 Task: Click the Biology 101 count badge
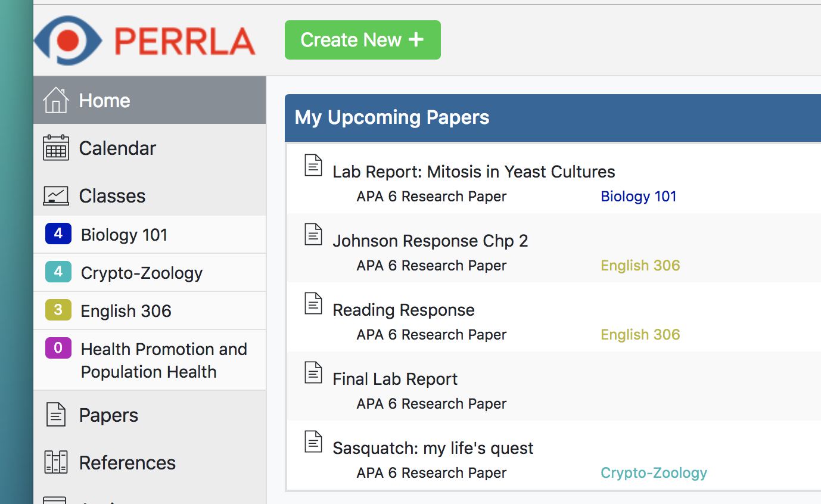point(58,234)
